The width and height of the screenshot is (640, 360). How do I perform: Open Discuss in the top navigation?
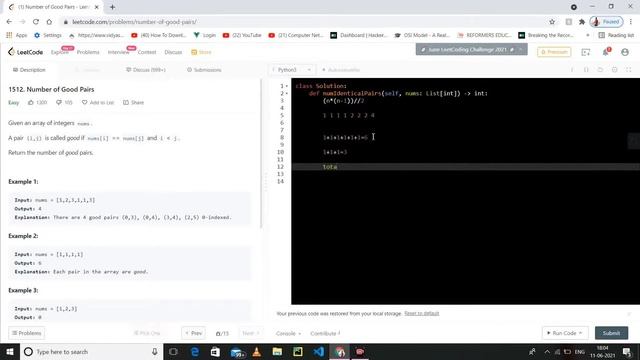pos(173,52)
